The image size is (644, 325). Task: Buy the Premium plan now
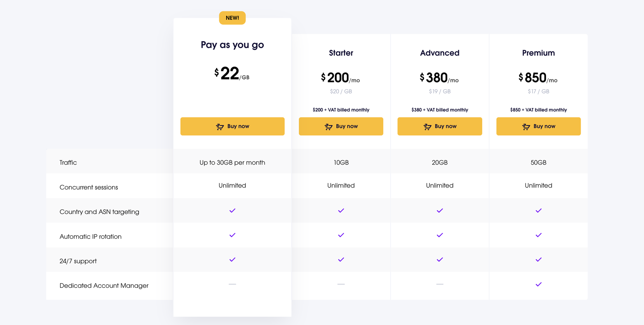[538, 126]
